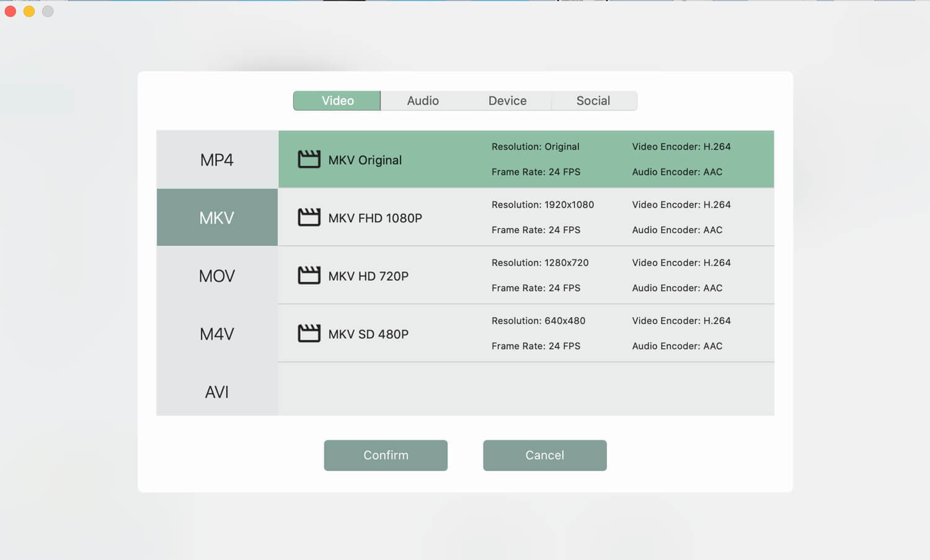Select the MKV Original preset name

coord(365,160)
